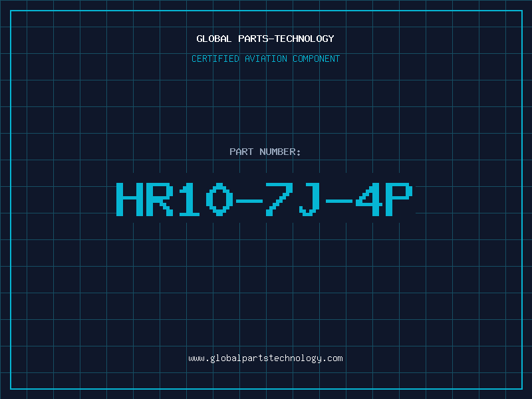This screenshot has height=399, width=532.
Task: Select the part number HR10-7J-4P
Action: 265,199
